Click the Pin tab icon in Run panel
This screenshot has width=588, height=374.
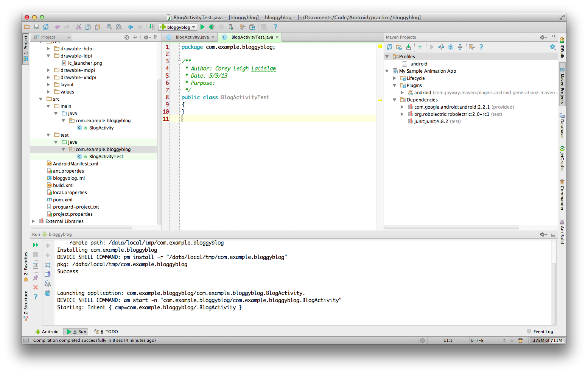(x=36, y=278)
